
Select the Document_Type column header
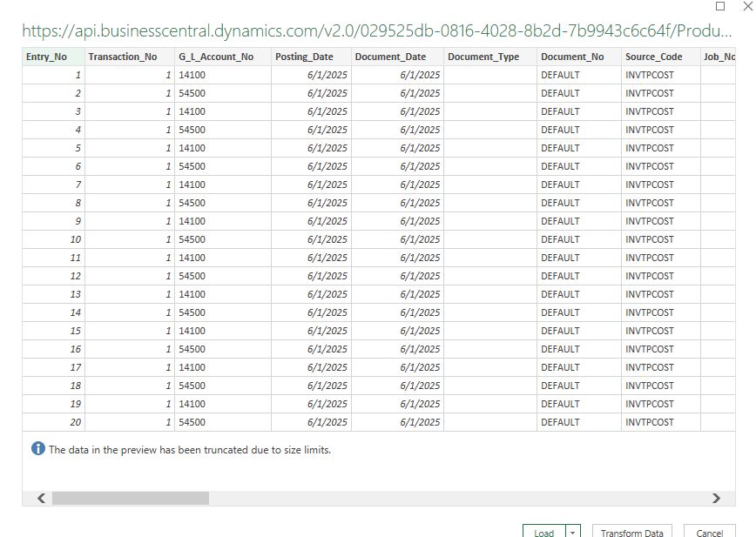(x=490, y=57)
